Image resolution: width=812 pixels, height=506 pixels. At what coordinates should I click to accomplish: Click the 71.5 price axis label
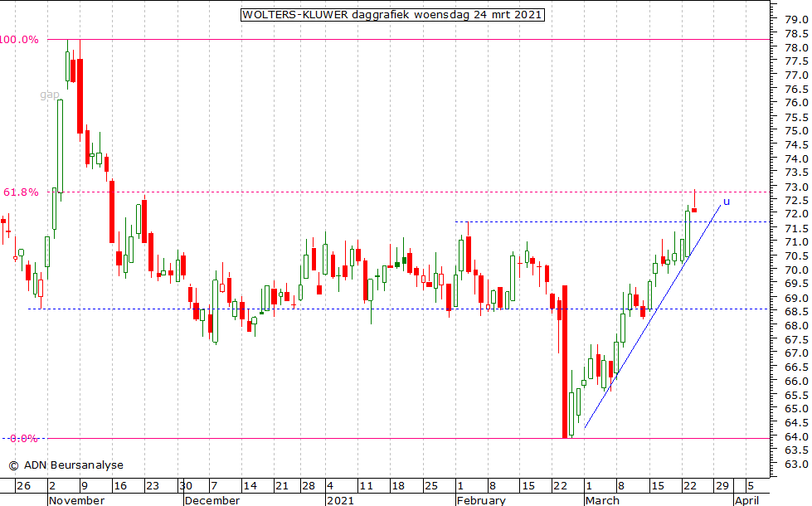point(796,228)
